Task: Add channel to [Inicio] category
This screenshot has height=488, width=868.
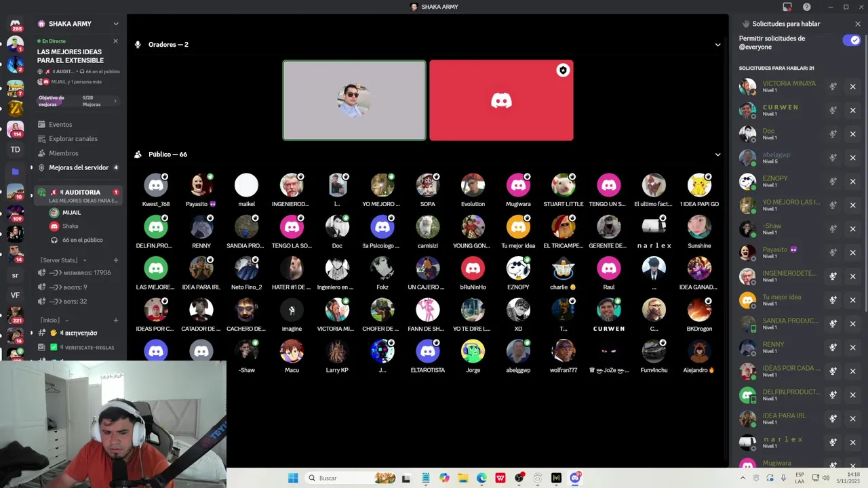Action: [116, 320]
